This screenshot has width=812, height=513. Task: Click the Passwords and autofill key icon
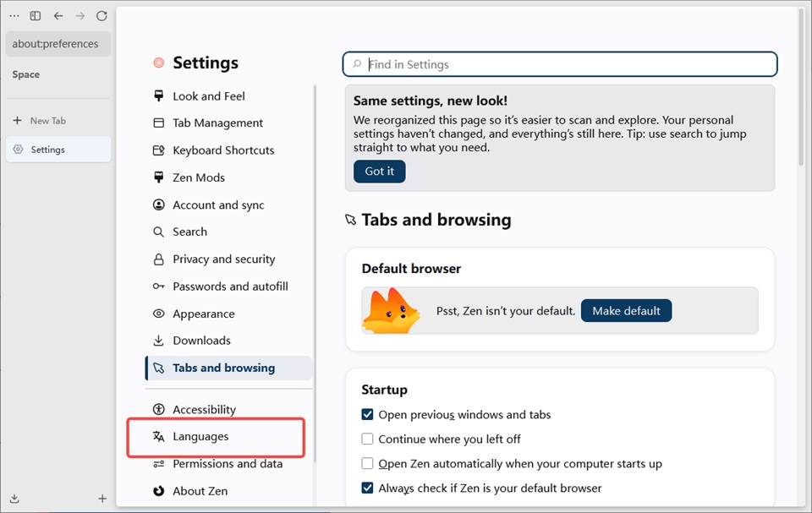(x=158, y=287)
